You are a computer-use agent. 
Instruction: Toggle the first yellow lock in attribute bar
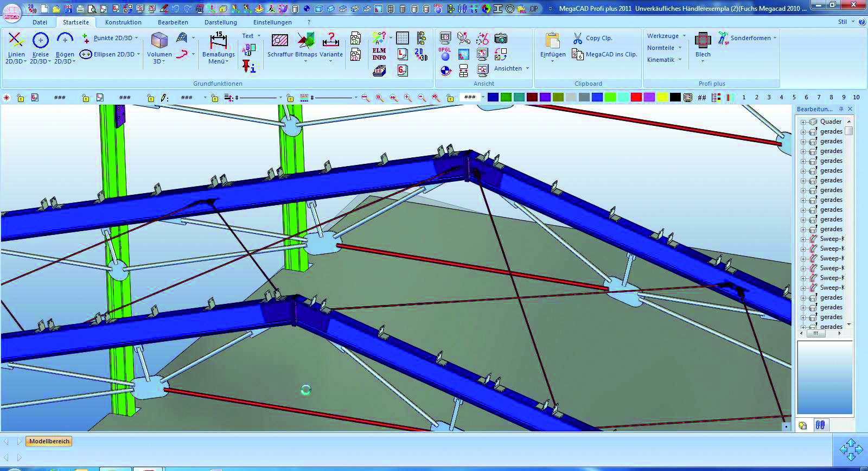[20, 98]
